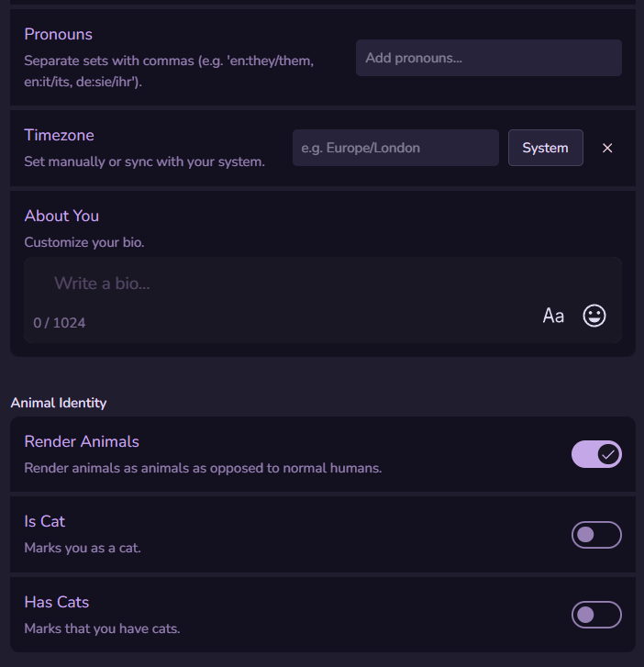The image size is (644, 667).
Task: Click the Customize your bio description
Action: point(84,243)
